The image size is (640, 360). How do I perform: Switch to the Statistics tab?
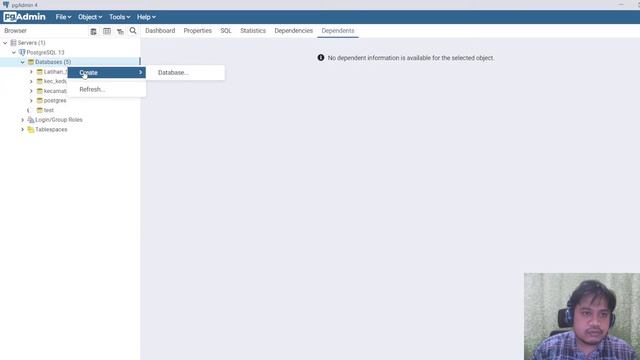(253, 31)
